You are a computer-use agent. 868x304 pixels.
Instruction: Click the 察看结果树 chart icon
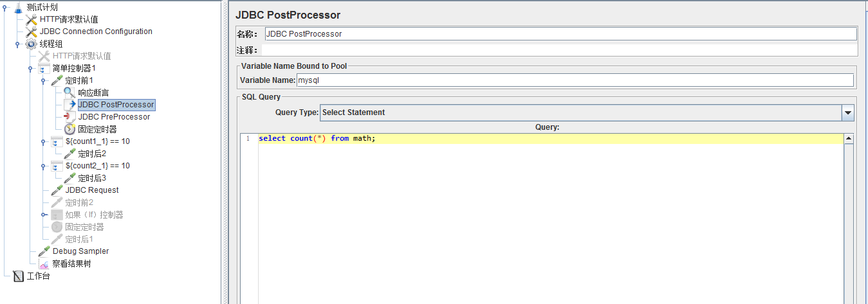point(44,264)
